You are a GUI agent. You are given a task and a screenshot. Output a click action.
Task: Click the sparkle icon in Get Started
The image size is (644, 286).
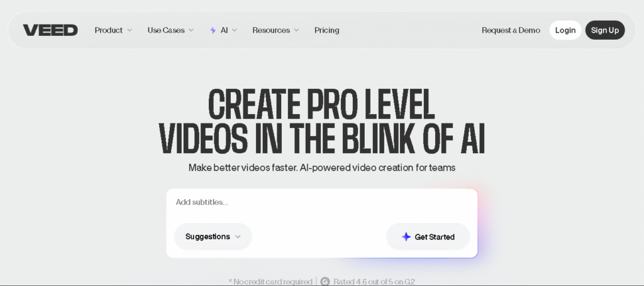tap(406, 237)
